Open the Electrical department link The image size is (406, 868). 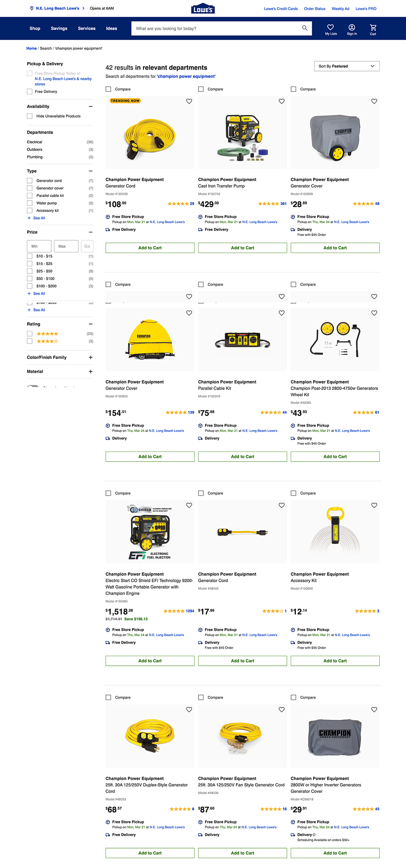[35, 142]
